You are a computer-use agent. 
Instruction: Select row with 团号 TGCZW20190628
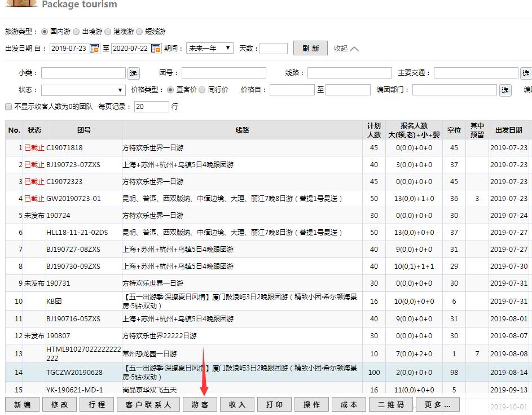[74, 373]
